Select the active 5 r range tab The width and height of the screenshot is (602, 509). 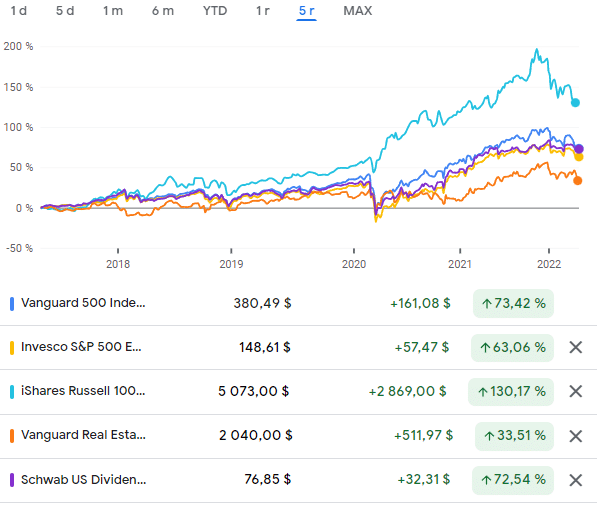306,11
